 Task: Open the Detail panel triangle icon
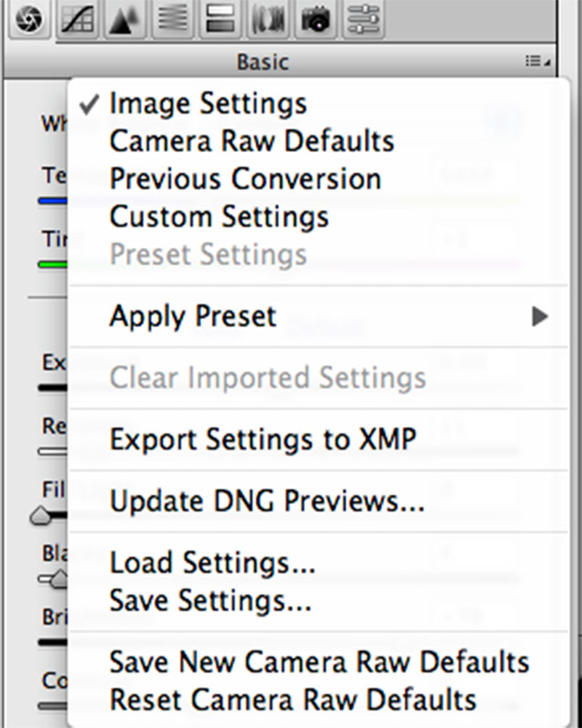pos(125,20)
